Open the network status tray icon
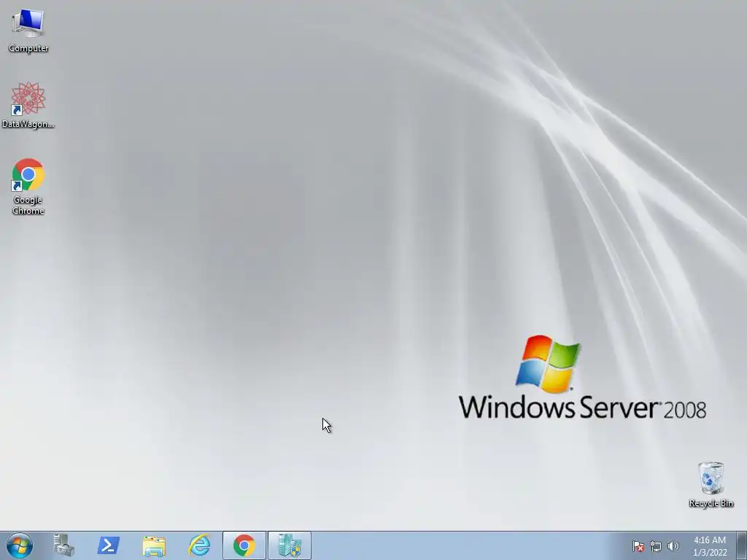 (x=656, y=546)
